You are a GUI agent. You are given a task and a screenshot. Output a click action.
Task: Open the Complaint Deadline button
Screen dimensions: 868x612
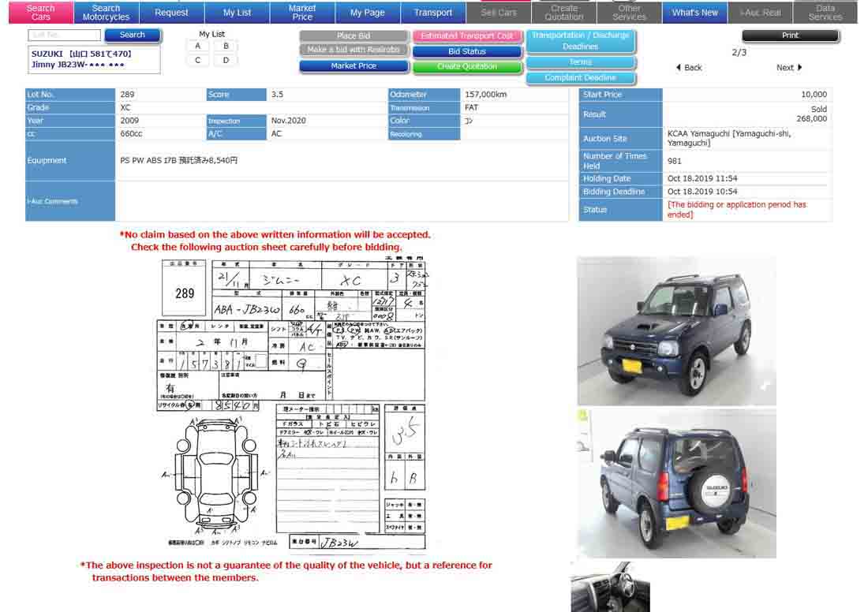pyautogui.click(x=580, y=78)
